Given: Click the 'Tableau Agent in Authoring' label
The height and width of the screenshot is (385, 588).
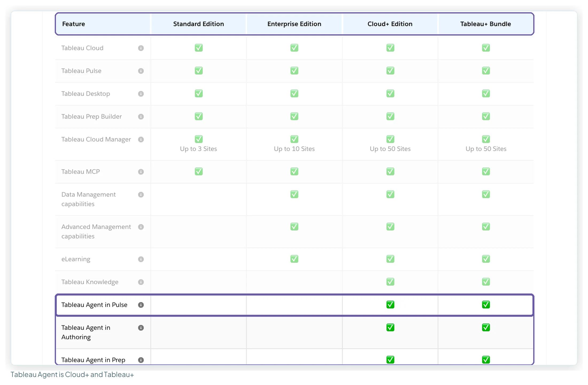Looking at the screenshot, I should 86,332.
